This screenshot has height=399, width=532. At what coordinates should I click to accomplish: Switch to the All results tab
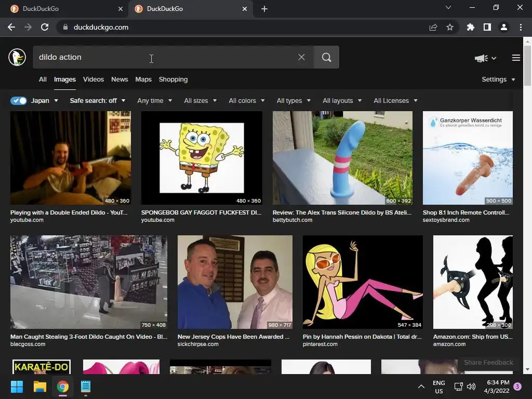click(43, 79)
